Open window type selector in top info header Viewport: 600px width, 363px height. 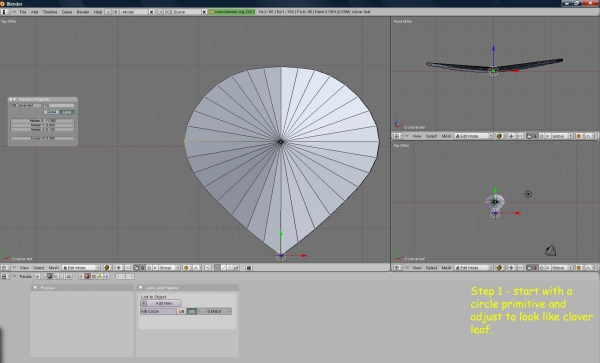(5, 12)
